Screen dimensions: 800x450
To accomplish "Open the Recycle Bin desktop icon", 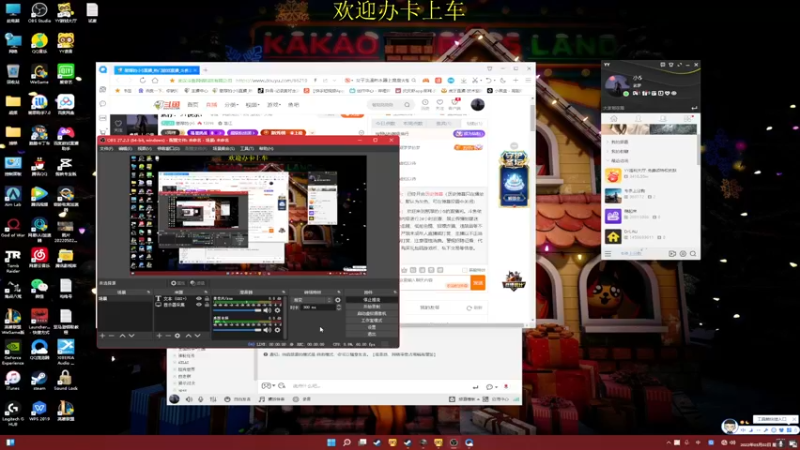I will [x=13, y=74].
